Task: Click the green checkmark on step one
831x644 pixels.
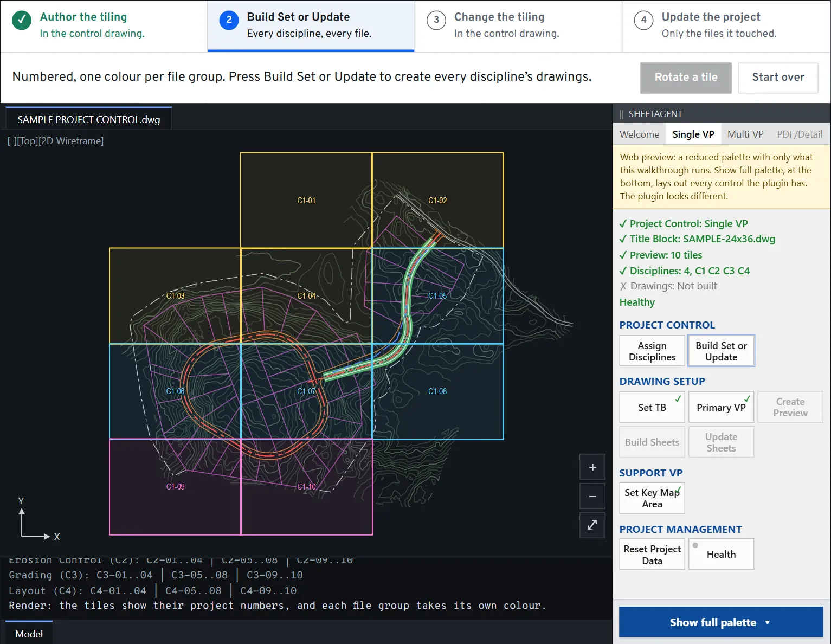Action: (22, 20)
